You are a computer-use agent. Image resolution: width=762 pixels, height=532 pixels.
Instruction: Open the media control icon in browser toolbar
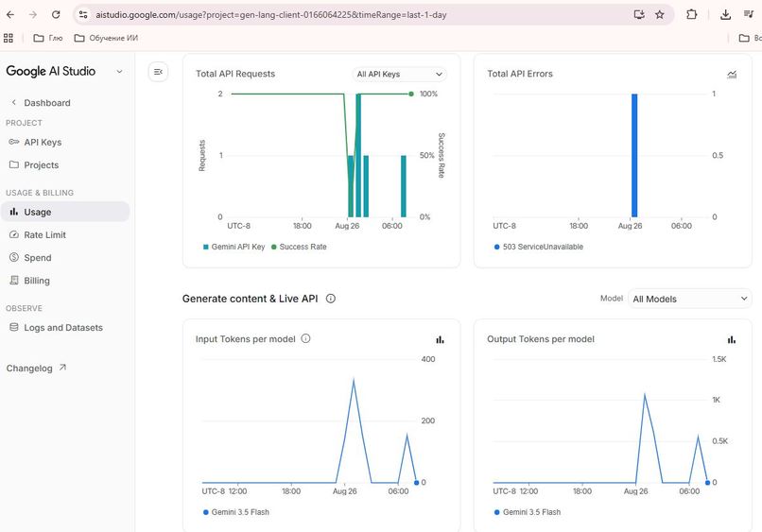749,14
